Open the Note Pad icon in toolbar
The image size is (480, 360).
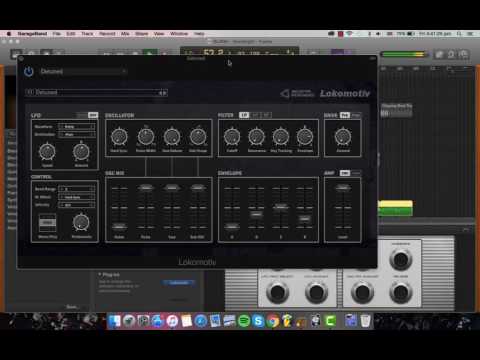click(439, 54)
